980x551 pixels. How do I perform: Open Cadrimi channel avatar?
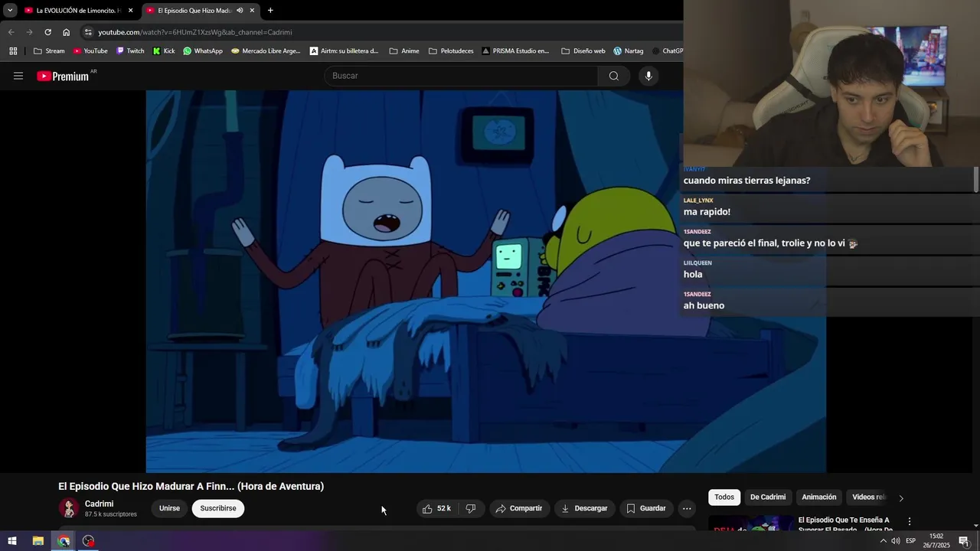click(69, 508)
